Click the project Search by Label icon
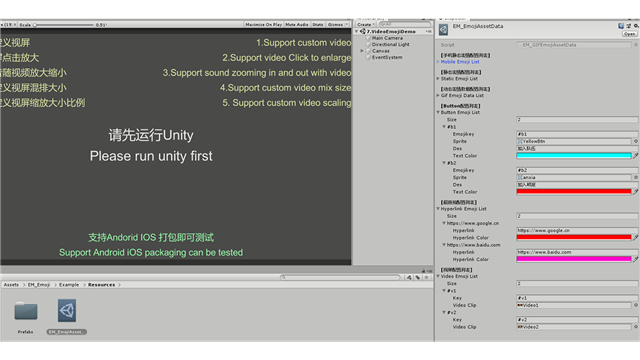The height and width of the screenshot is (360, 640). [x=418, y=278]
